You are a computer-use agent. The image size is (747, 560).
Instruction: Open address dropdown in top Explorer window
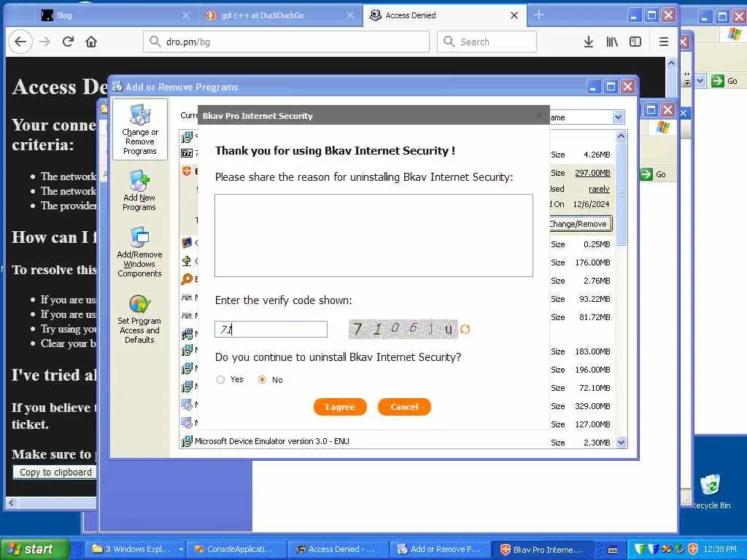click(x=700, y=81)
